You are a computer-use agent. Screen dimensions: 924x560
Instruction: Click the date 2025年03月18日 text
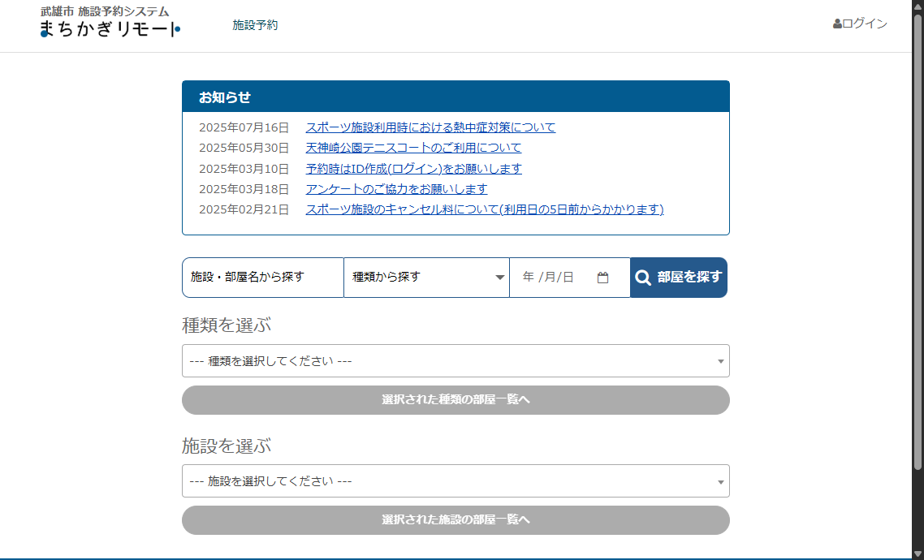point(244,189)
